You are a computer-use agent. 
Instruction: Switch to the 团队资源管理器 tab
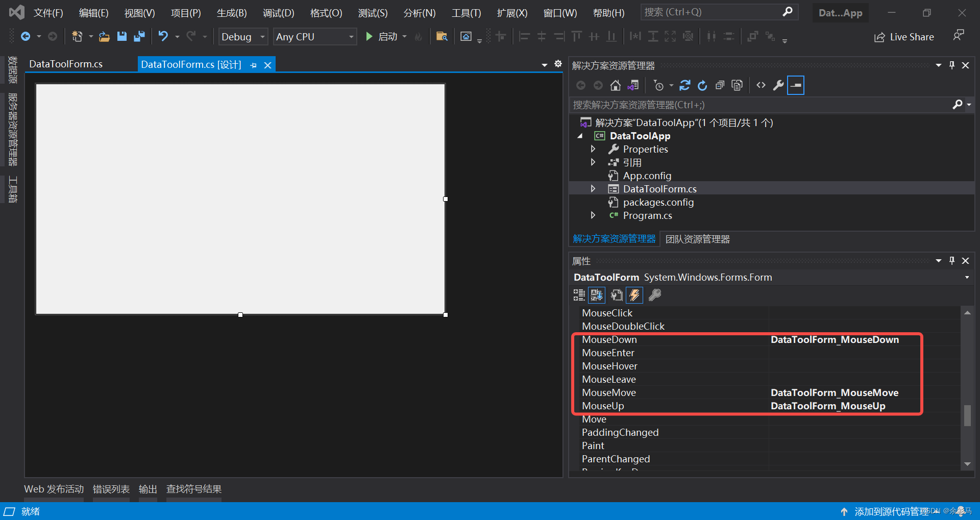tap(697, 238)
